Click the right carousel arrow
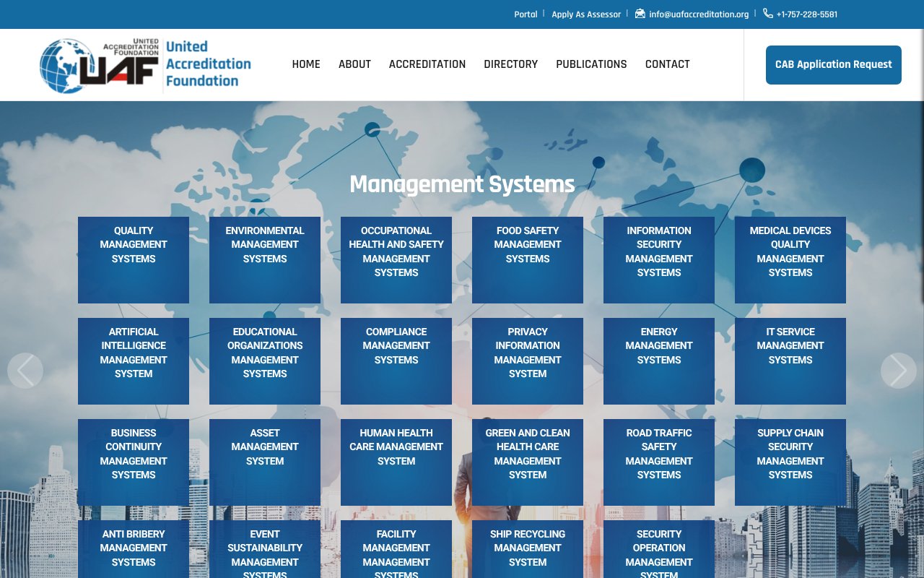This screenshot has width=924, height=578. [899, 370]
